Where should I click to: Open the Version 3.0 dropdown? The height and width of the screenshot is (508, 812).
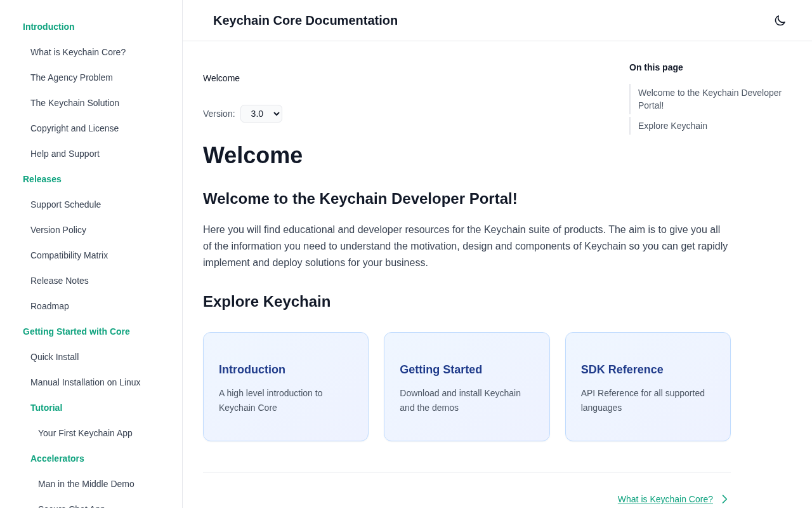coord(261,114)
